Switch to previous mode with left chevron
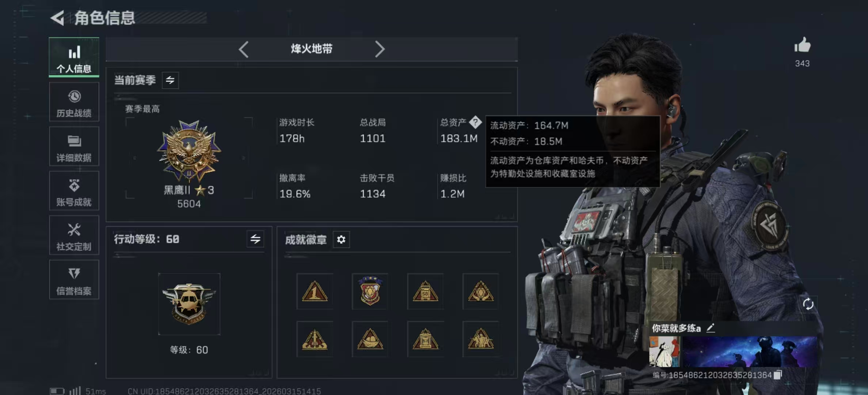This screenshot has width=868, height=395. [244, 49]
